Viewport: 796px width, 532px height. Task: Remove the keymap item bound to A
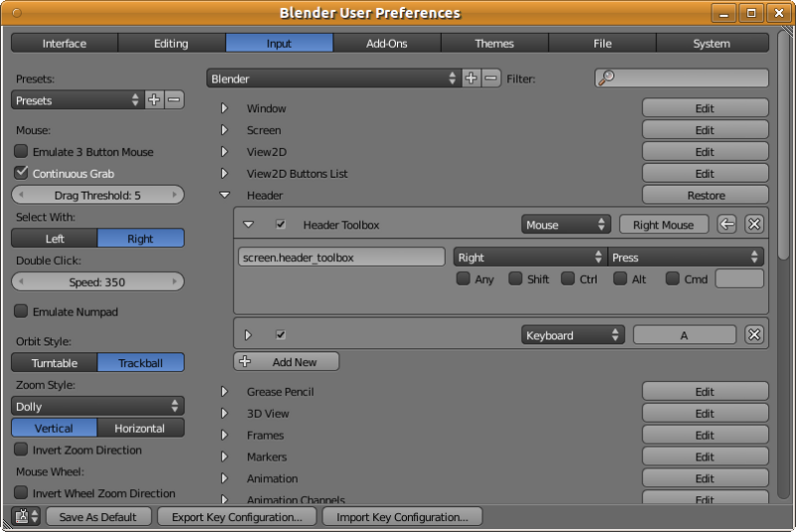[754, 335]
